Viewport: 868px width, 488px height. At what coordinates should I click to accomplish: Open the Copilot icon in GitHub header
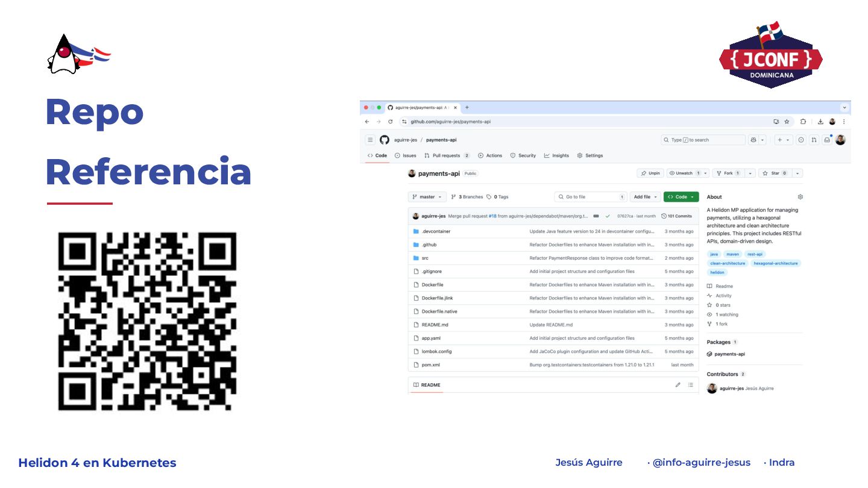[x=753, y=140]
